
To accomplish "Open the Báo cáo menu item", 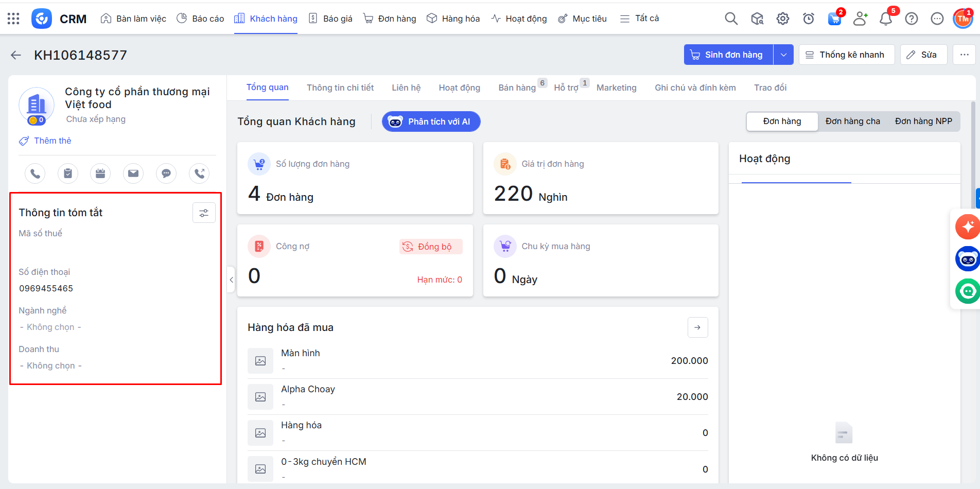I will coord(200,19).
